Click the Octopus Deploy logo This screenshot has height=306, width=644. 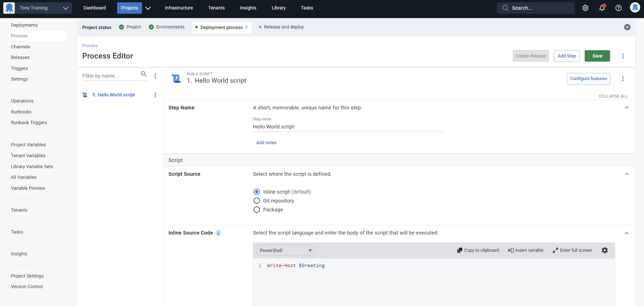[x=9, y=8]
